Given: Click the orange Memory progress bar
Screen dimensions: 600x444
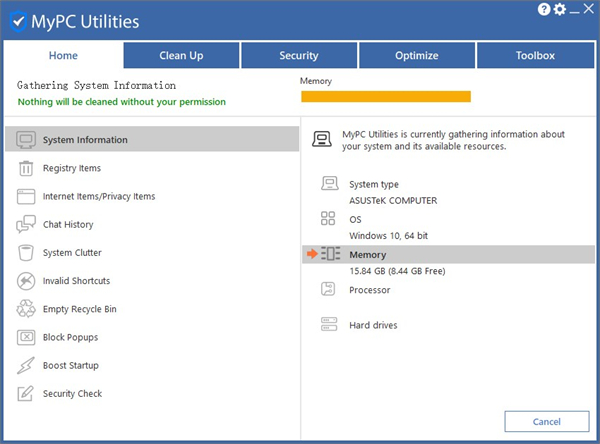Looking at the screenshot, I should point(386,97).
